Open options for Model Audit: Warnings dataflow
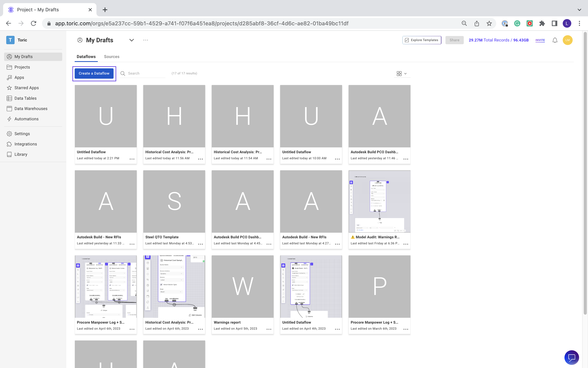The image size is (588, 368). click(406, 244)
